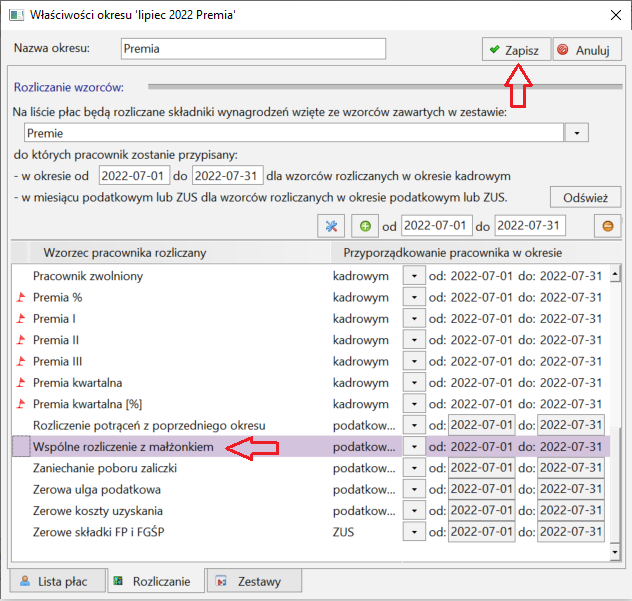
Task: Click the list scrollbar down arrow
Action: coord(615,551)
